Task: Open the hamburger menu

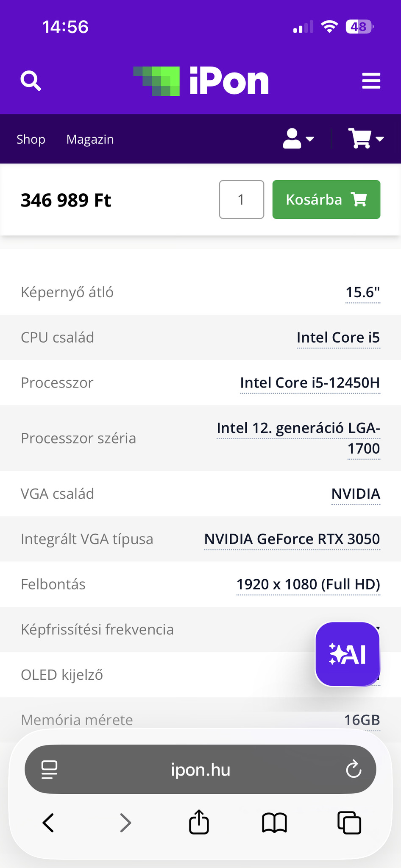Action: pos(371,81)
